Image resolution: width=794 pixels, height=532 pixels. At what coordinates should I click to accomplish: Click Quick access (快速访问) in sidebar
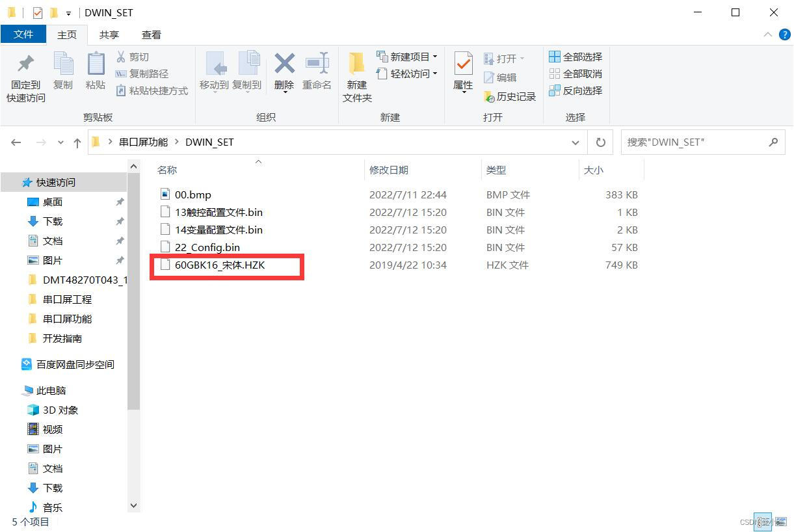(55, 182)
